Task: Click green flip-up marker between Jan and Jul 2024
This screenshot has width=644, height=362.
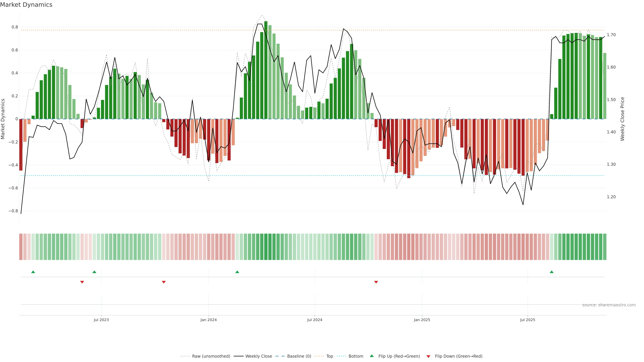Action: (x=237, y=272)
